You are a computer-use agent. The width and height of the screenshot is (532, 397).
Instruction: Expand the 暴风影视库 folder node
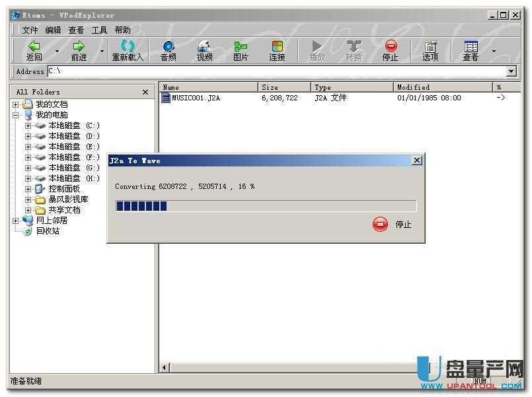[28, 199]
